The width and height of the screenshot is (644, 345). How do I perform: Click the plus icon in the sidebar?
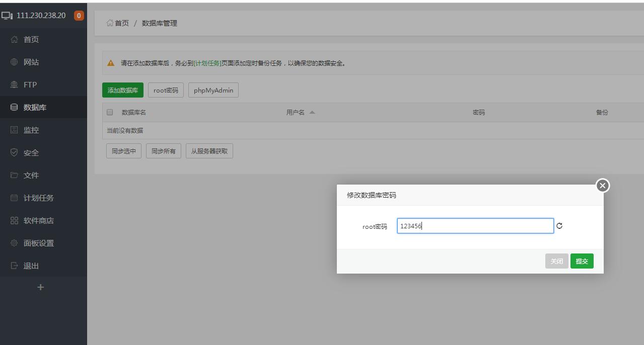[x=41, y=287]
